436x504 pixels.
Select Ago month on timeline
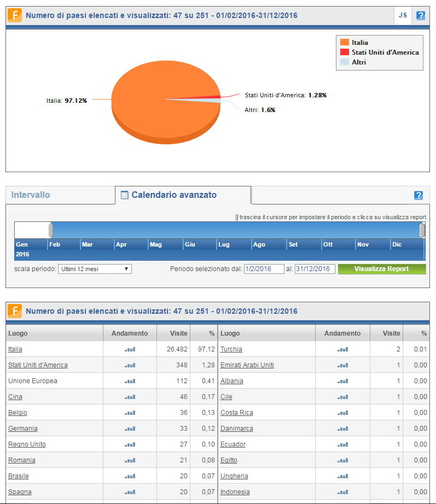(259, 244)
